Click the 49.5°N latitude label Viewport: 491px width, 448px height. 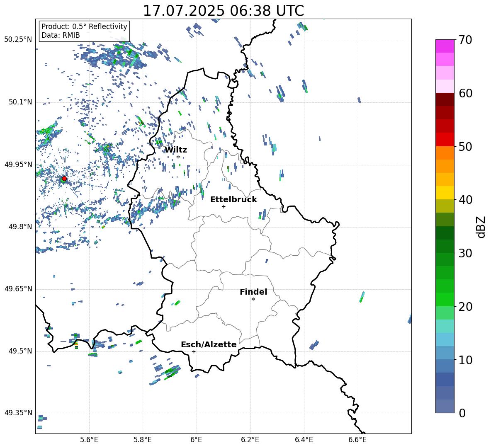coord(20,351)
